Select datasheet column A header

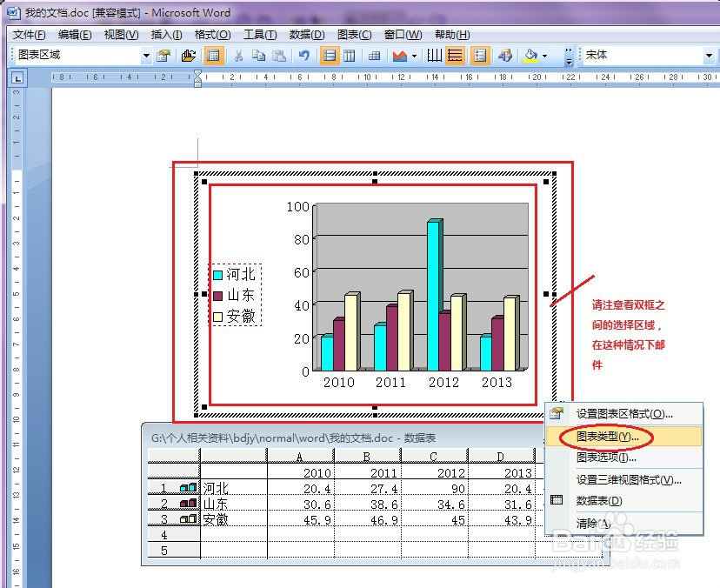coord(300,456)
